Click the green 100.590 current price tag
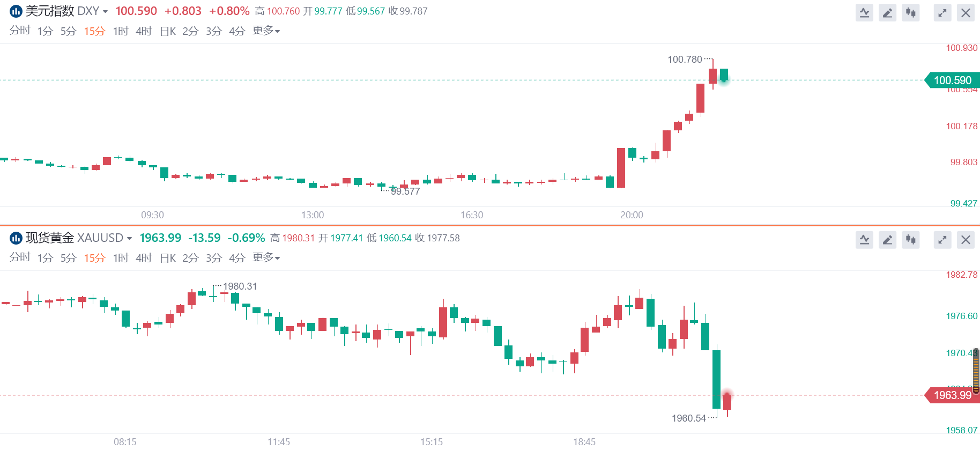The height and width of the screenshot is (450, 980). click(x=952, y=80)
